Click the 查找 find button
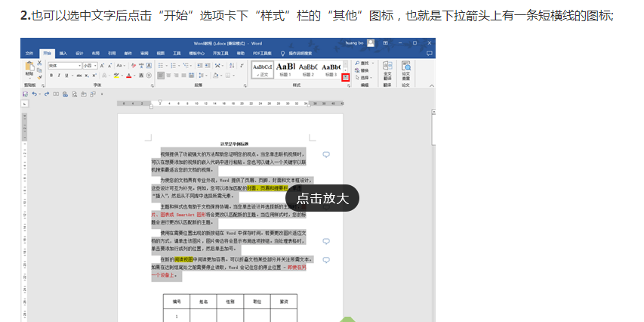The image size is (644, 322). point(364,63)
